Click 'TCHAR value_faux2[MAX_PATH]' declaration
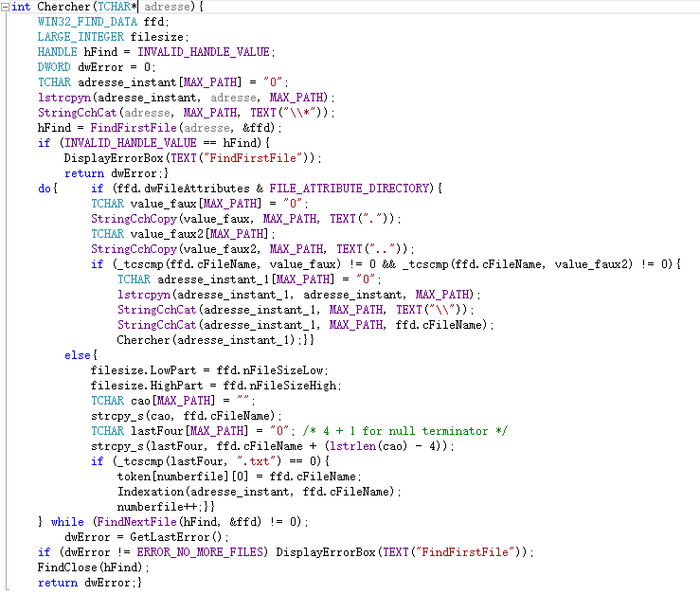 click(183, 235)
